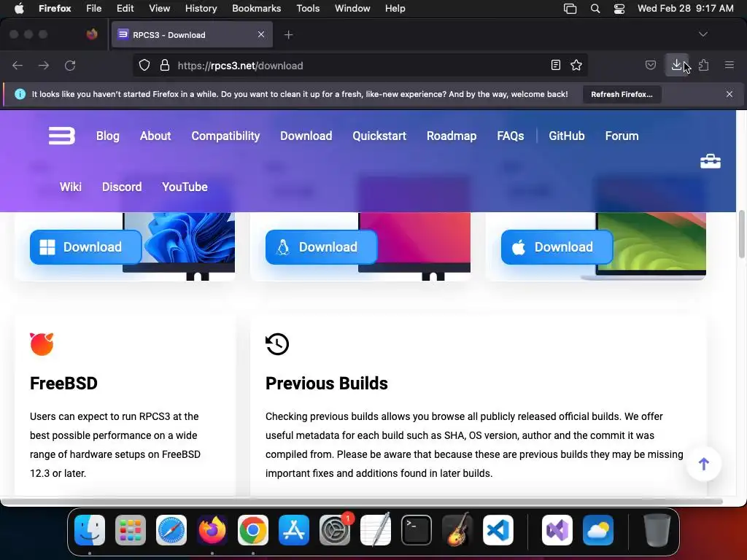
Task: Reload the current page
Action: (70, 65)
